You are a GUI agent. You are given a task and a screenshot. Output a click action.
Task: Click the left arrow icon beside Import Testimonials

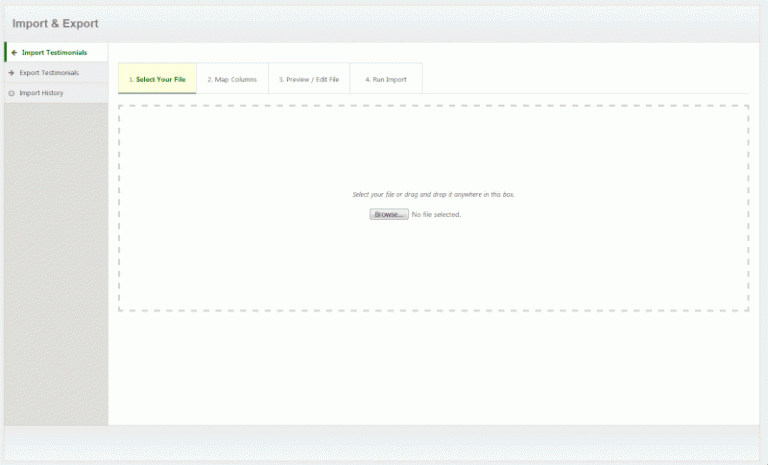click(13, 52)
